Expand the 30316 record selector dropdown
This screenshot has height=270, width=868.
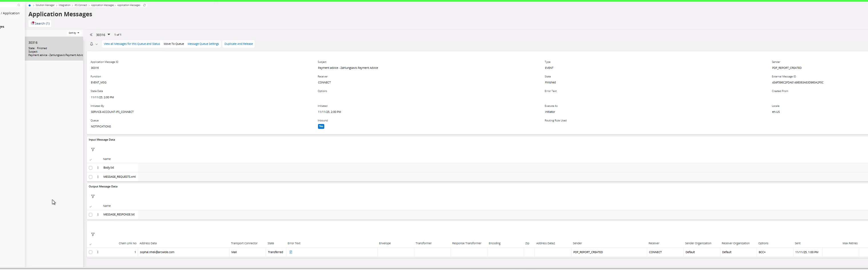coord(109,35)
